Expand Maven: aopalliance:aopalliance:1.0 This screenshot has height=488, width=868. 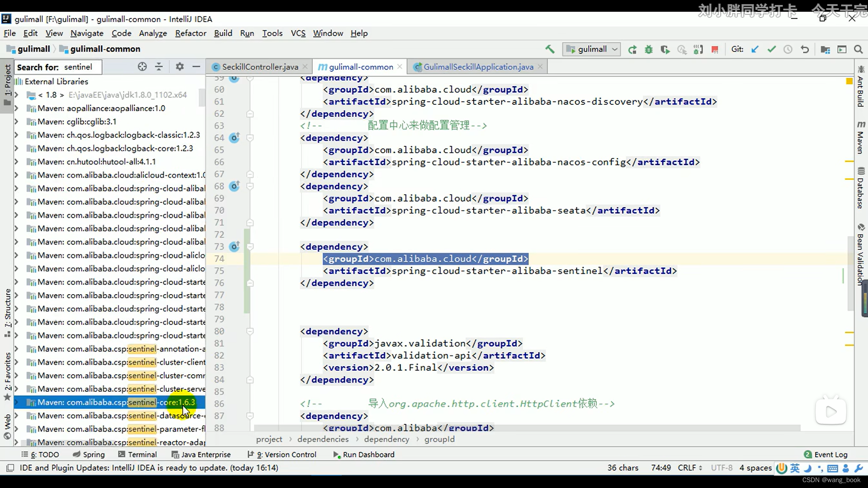coord(16,108)
